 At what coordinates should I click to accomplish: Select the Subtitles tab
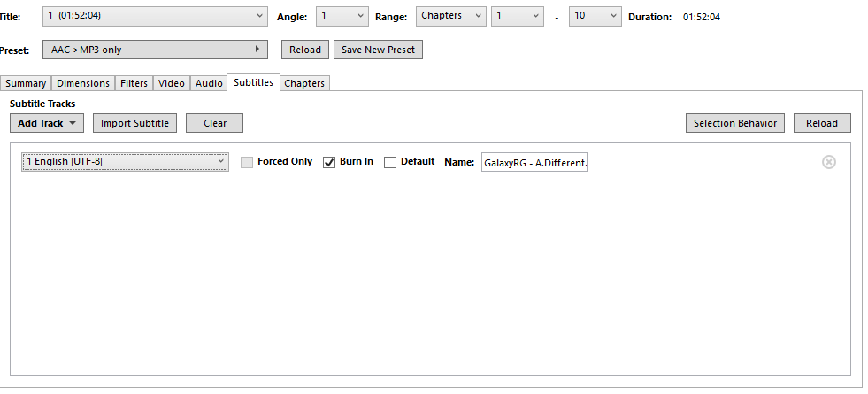254,82
